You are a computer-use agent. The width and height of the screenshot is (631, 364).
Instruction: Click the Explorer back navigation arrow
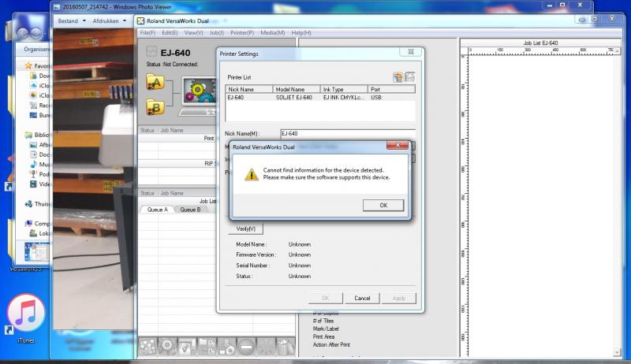pos(24,32)
